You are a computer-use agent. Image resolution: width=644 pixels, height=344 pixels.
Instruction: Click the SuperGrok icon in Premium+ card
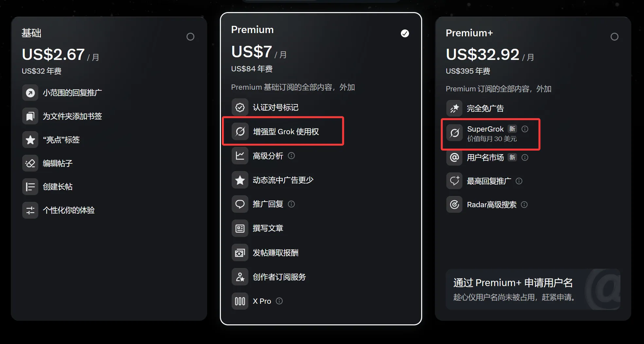(x=454, y=133)
